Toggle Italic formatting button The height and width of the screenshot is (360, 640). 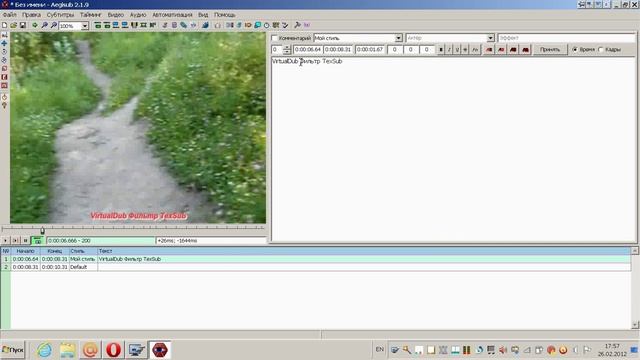[x=449, y=49]
